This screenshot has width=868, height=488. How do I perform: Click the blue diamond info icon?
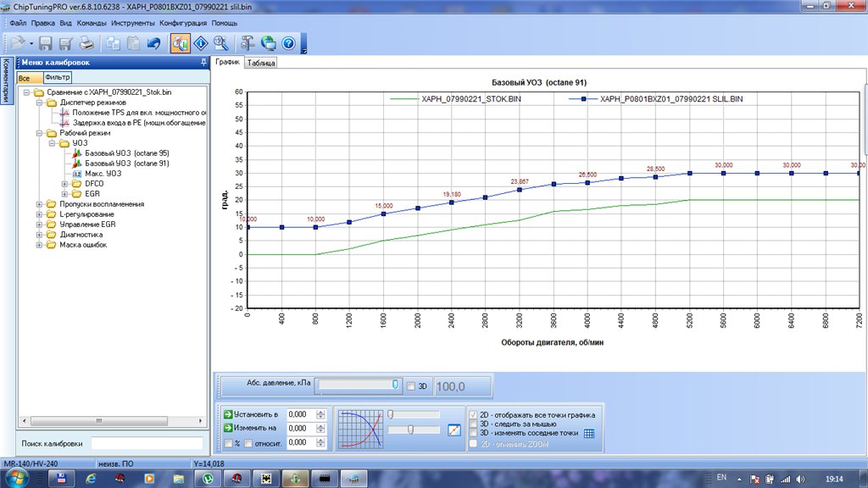coord(201,43)
